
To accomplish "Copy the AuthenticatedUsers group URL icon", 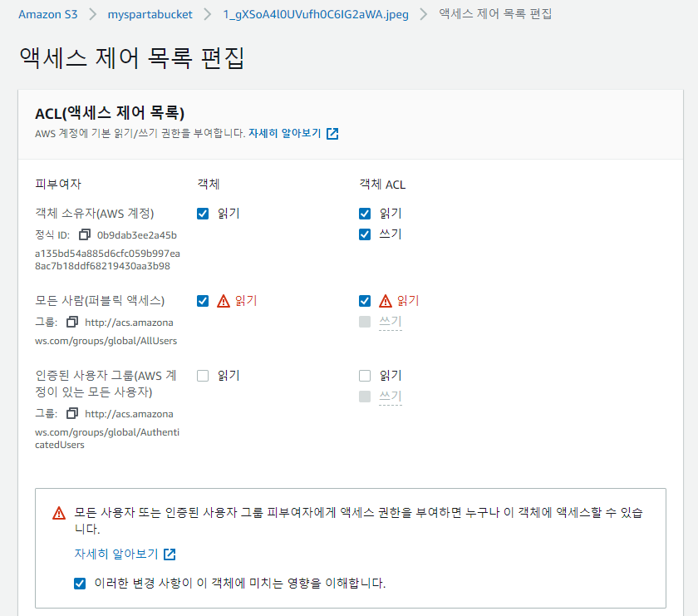I will pos(72,413).
